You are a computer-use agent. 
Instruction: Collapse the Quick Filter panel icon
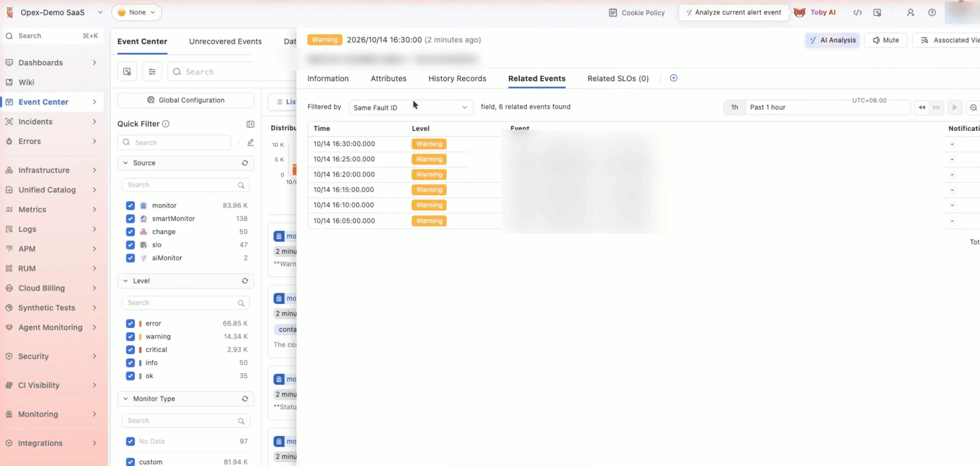pyautogui.click(x=250, y=124)
